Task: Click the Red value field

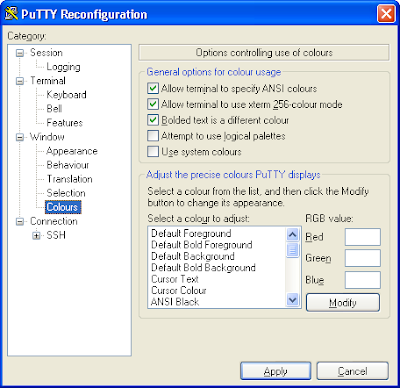Action: click(x=363, y=237)
